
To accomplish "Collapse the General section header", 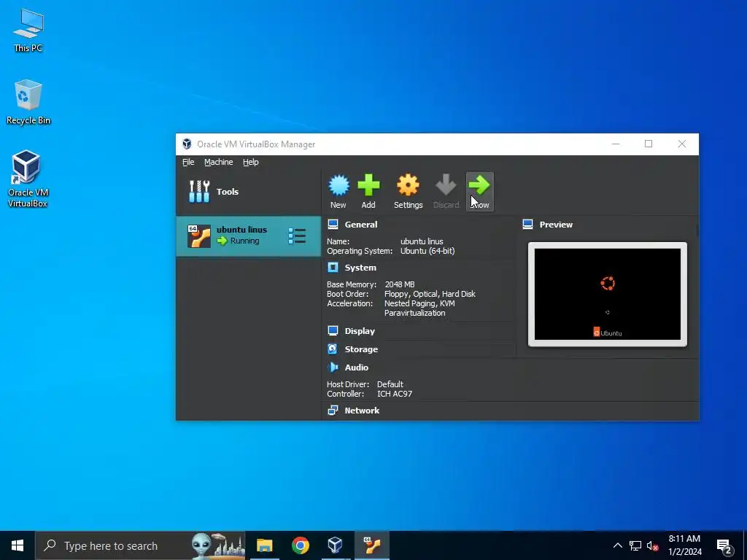I will click(360, 225).
